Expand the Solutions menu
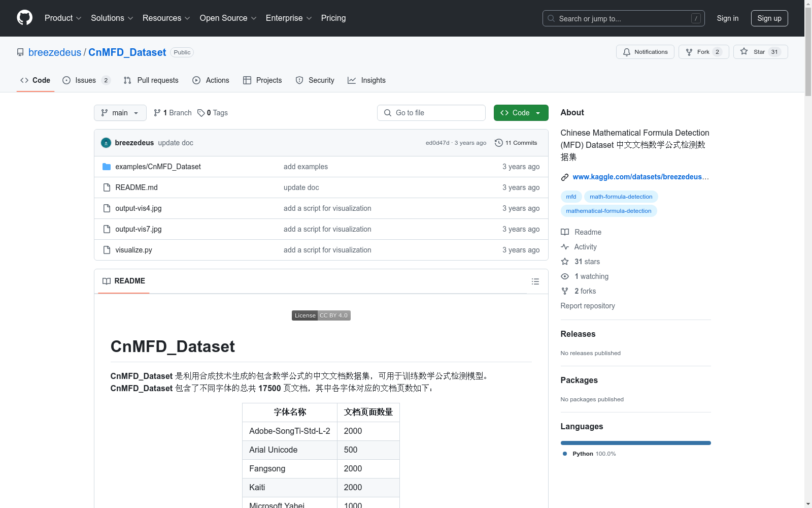Screen dimensions: 812x508 click(112, 18)
